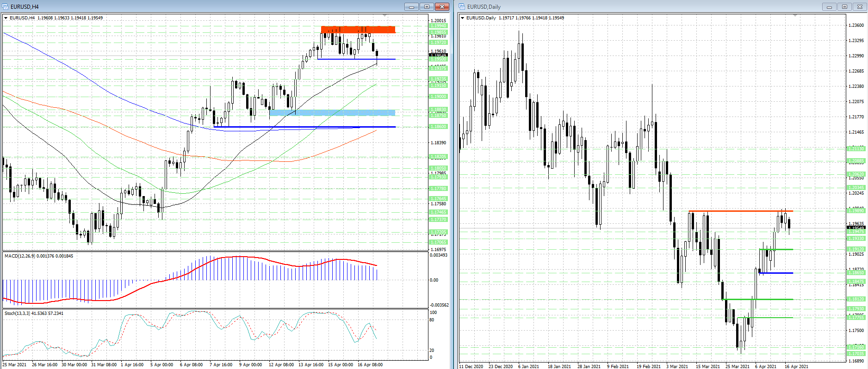Click the 9 Feb 2021 date label
Image resolution: width=868 pixels, height=369 pixels.
618,366
